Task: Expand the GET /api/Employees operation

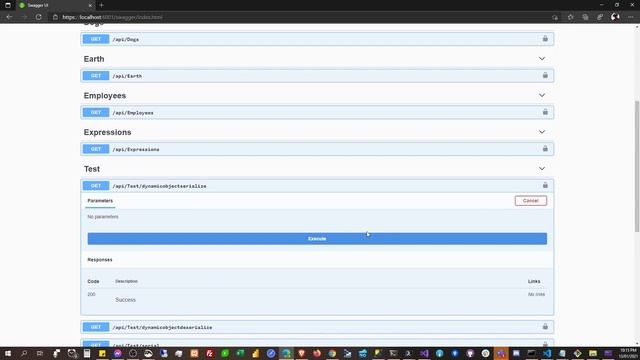Action: pyautogui.click(x=317, y=112)
